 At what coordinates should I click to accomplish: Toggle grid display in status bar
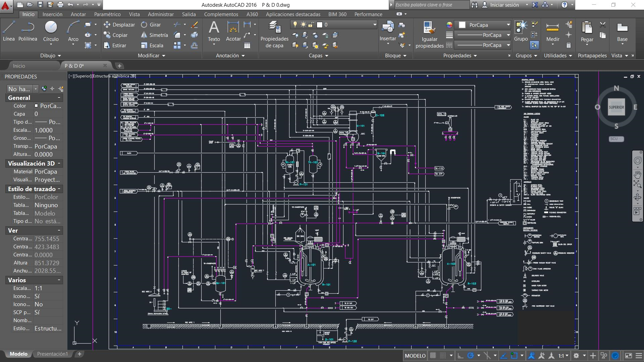[433, 356]
